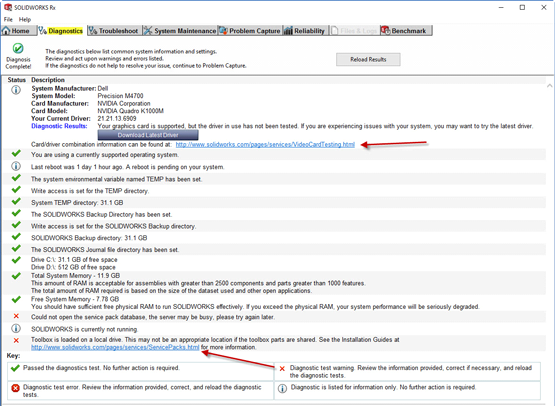Open the Problem Capture tab

[250, 31]
